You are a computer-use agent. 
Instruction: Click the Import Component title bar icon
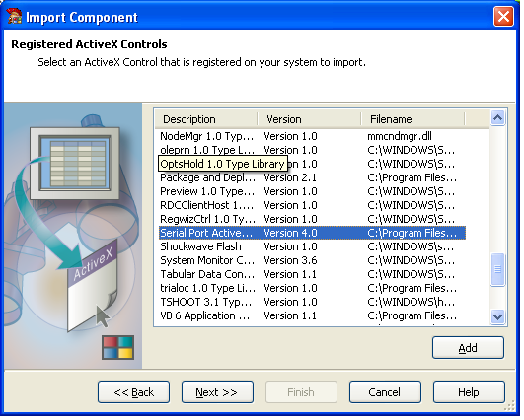pos(15,17)
